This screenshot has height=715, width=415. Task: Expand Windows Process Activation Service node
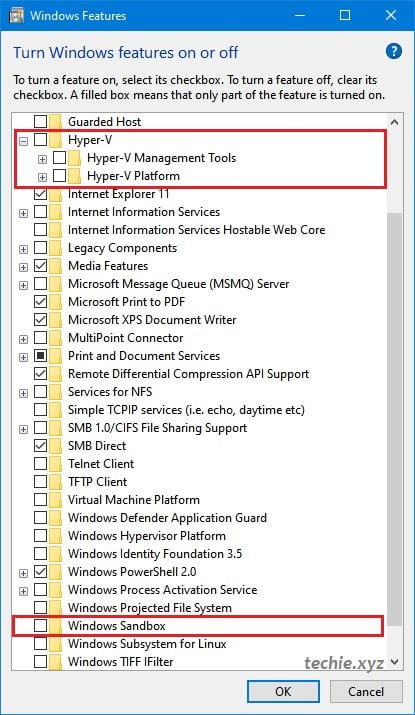point(23,591)
